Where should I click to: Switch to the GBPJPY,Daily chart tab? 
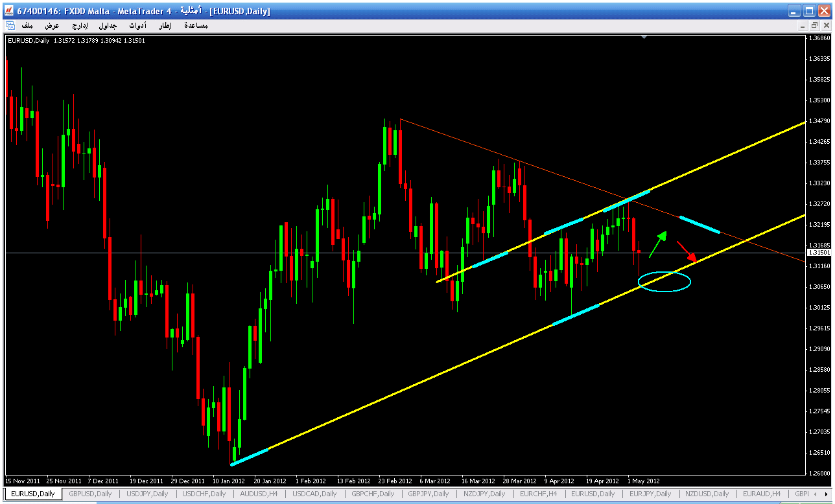point(429,494)
